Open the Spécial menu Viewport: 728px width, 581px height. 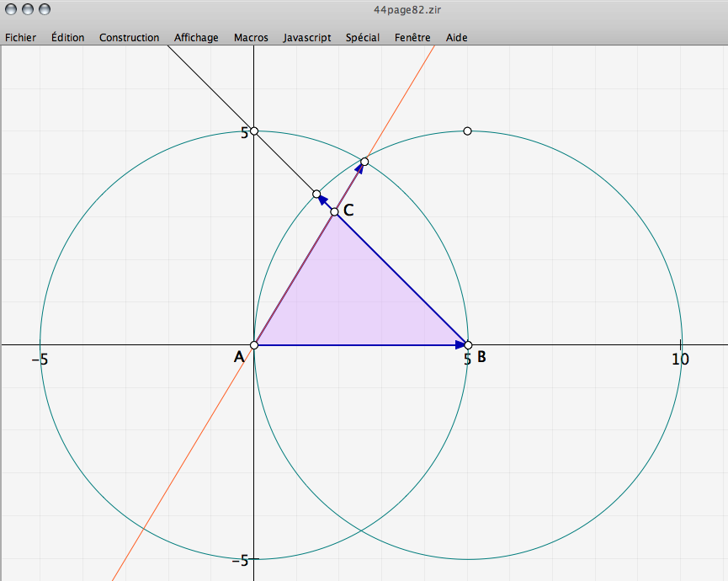(362, 37)
